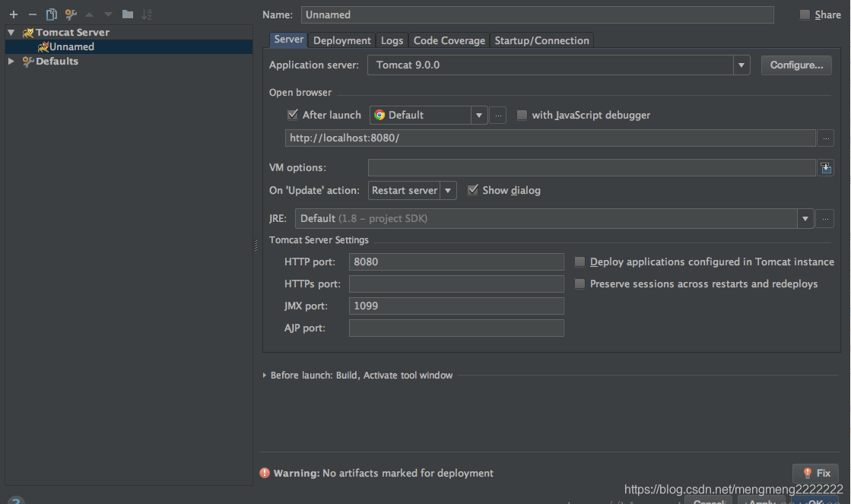Expand the Before launch section
Image resolution: width=851 pixels, height=504 pixels.
pyautogui.click(x=265, y=376)
